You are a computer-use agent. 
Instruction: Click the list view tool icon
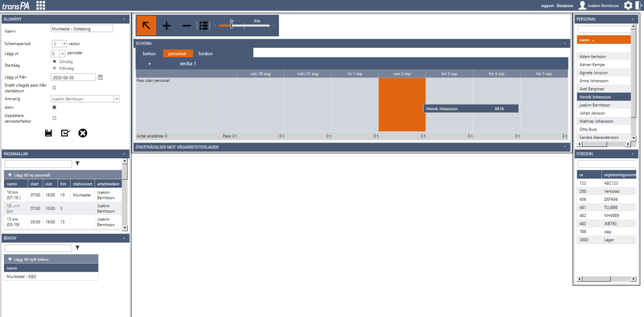click(203, 25)
